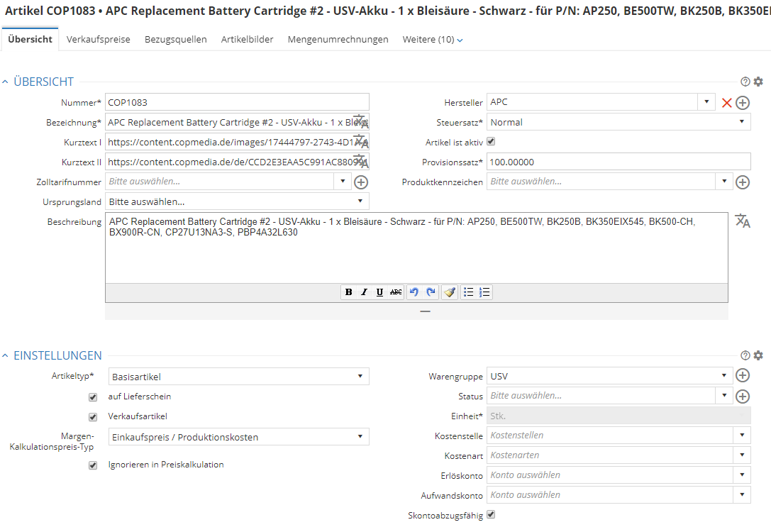This screenshot has height=532, width=771.
Task: Switch to the Verkaufspreise tab
Action: 99,39
